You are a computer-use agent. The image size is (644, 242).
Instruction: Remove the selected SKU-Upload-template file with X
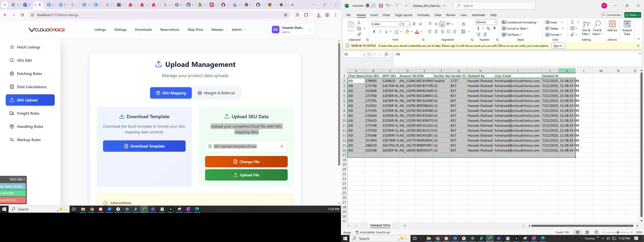click(x=282, y=146)
